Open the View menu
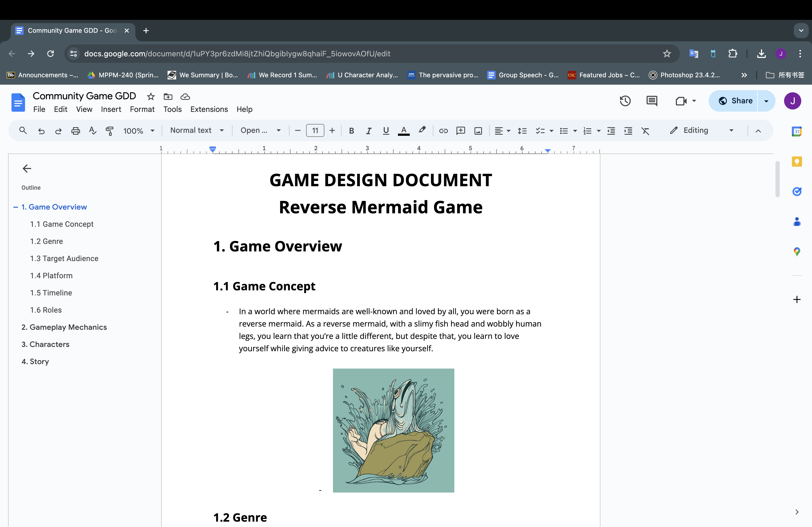The width and height of the screenshot is (812, 527). pos(84,109)
